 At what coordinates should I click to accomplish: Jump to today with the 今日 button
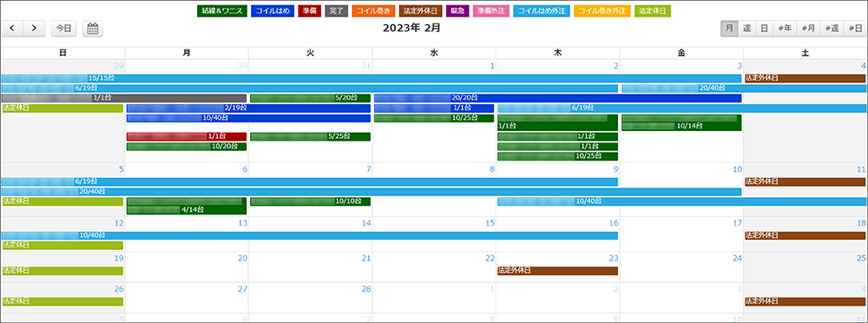[64, 29]
